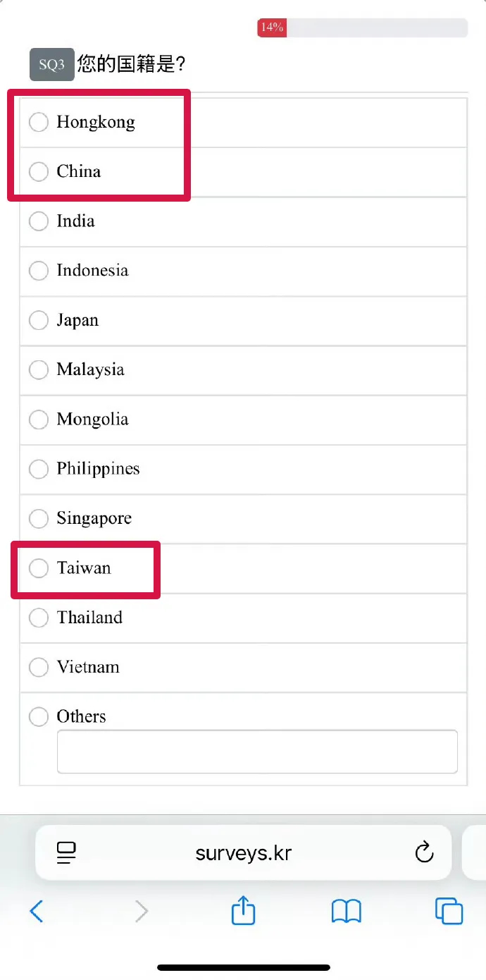Choose India as nationality

click(39, 221)
